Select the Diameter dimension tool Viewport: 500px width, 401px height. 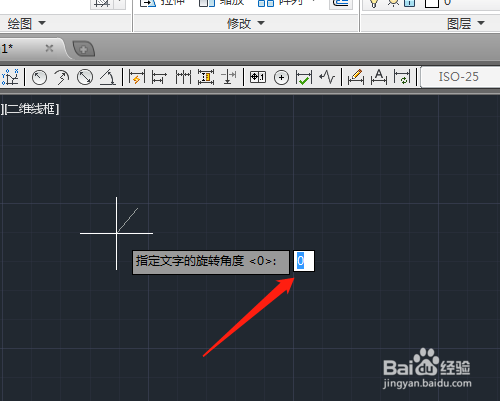click(85, 77)
